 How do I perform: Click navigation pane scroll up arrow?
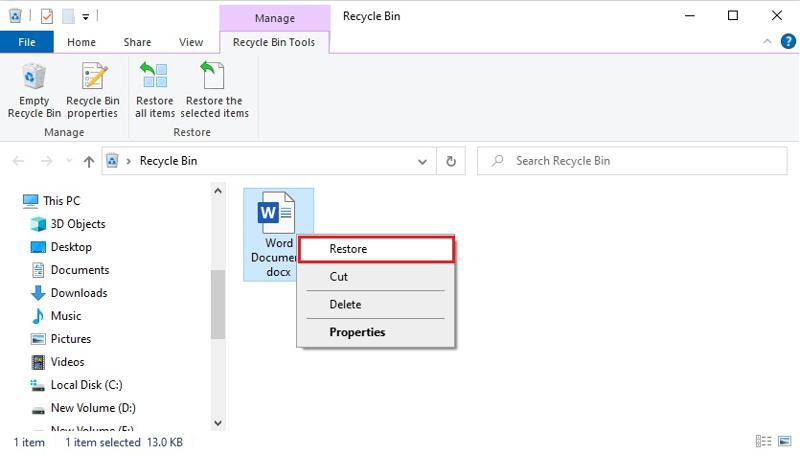[218, 191]
